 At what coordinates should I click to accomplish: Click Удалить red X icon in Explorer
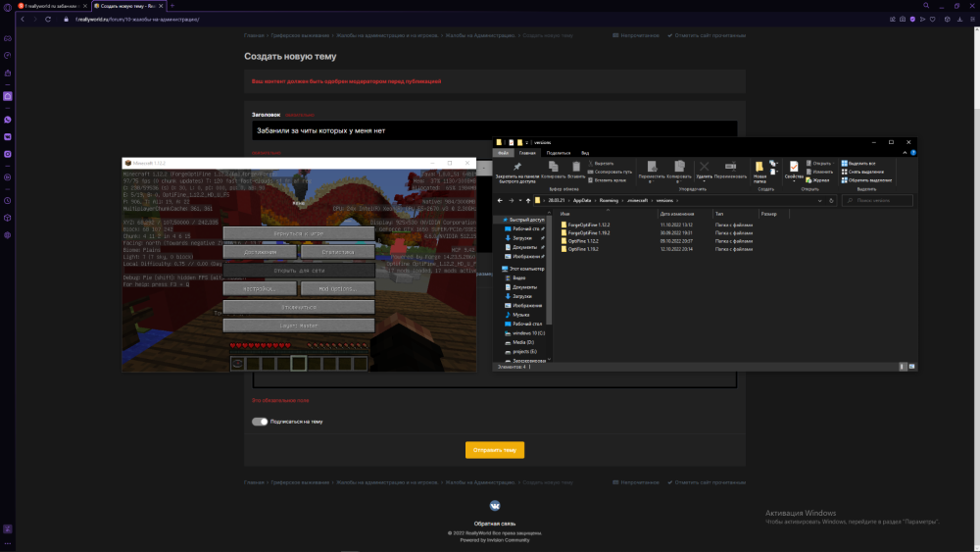705,167
